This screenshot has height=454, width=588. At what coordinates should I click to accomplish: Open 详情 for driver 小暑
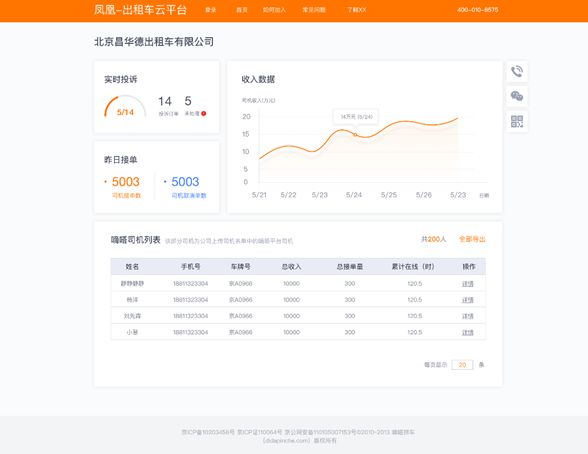(x=468, y=332)
